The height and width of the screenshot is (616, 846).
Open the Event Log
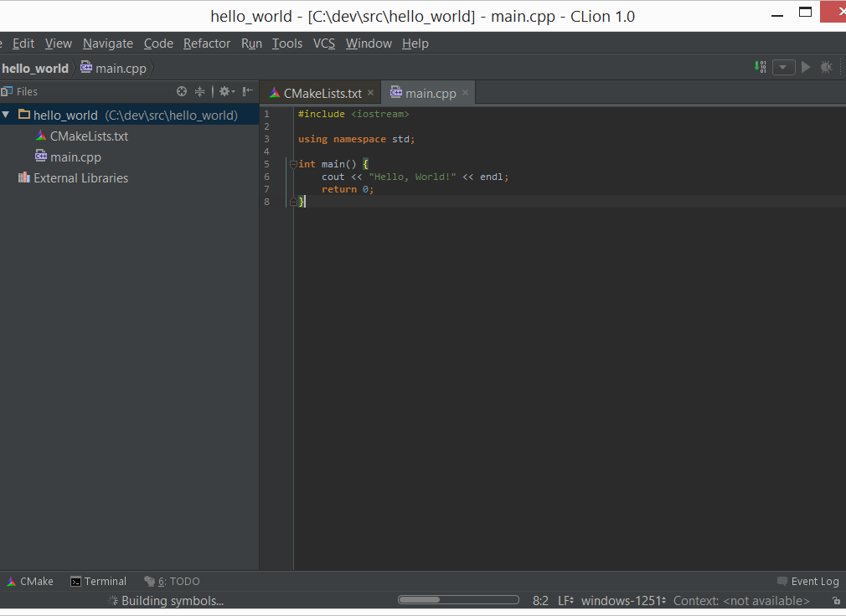click(x=807, y=582)
